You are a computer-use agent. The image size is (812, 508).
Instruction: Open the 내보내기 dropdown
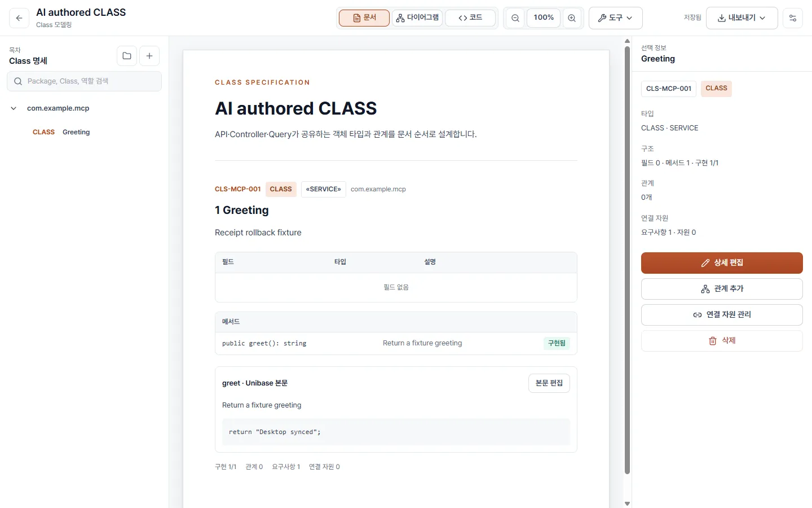(742, 18)
